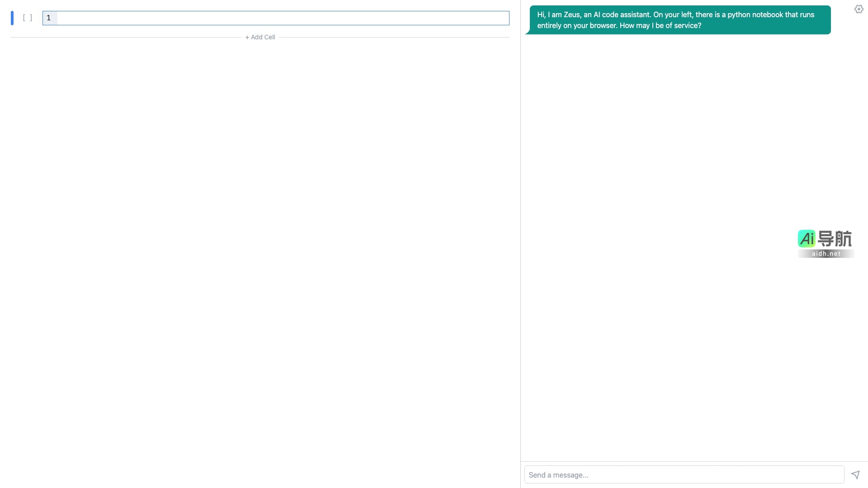Select the blue active-cell indicator bar
Screen dimensions: 868x488
coord(12,18)
